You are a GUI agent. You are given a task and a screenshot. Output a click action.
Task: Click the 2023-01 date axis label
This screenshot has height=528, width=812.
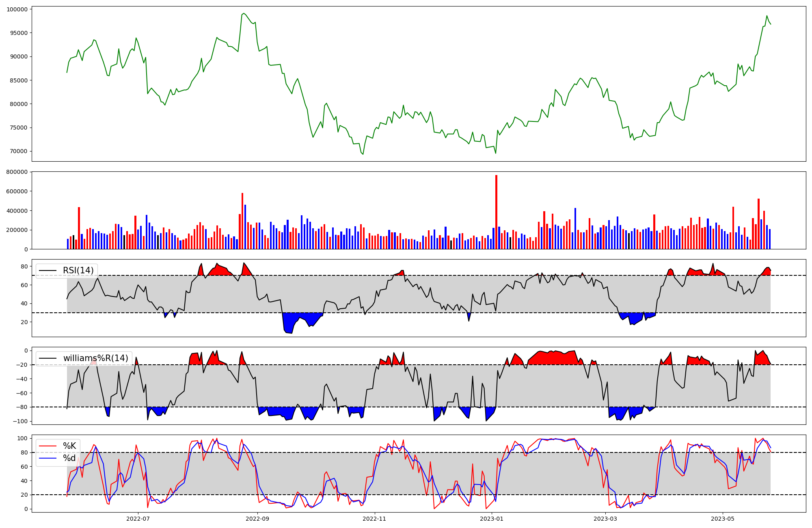coord(492,519)
